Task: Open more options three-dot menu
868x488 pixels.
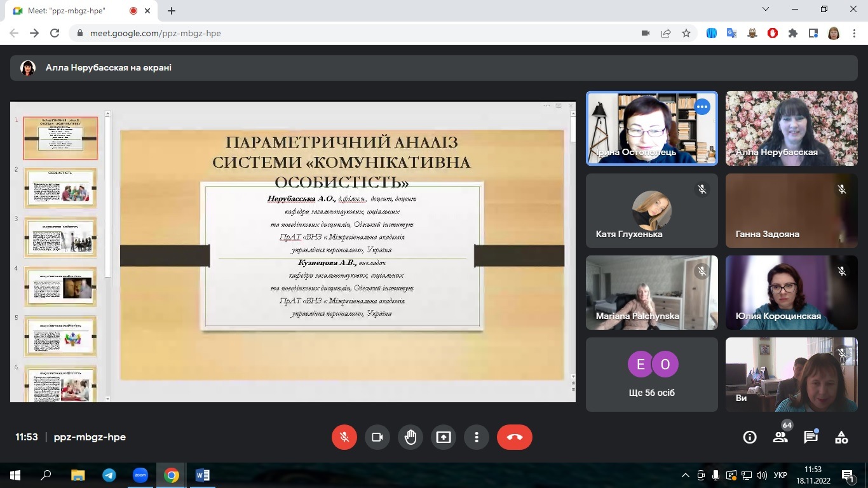Action: pos(477,437)
